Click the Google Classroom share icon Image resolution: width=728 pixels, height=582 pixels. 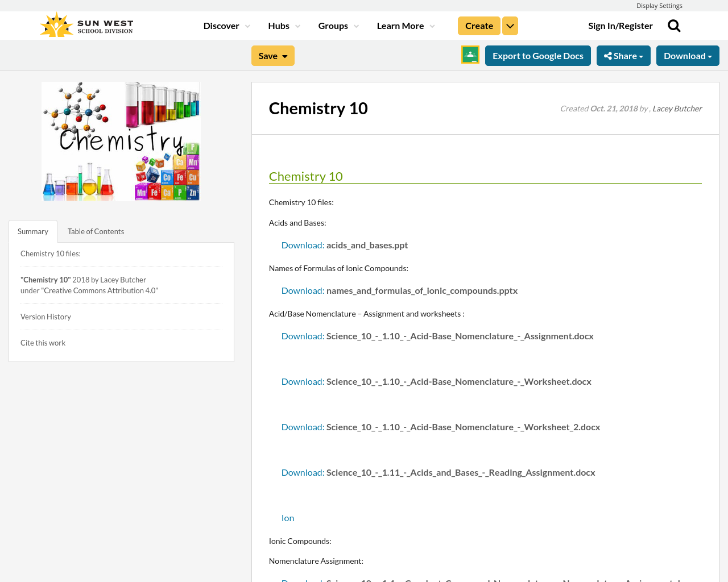tap(470, 55)
